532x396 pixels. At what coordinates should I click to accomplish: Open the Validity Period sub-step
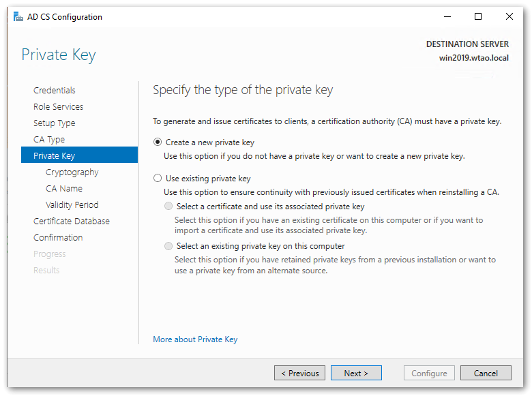[x=72, y=205]
